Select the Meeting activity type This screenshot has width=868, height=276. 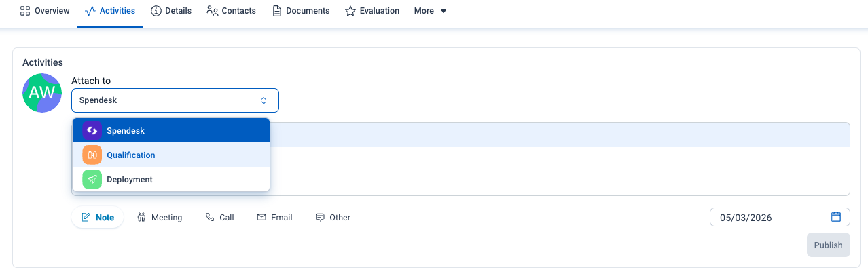[x=160, y=218]
